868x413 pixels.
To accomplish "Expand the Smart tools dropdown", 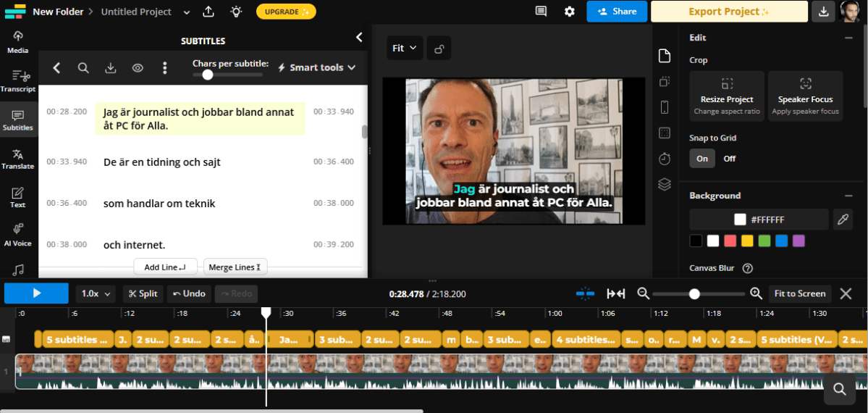I will 317,67.
